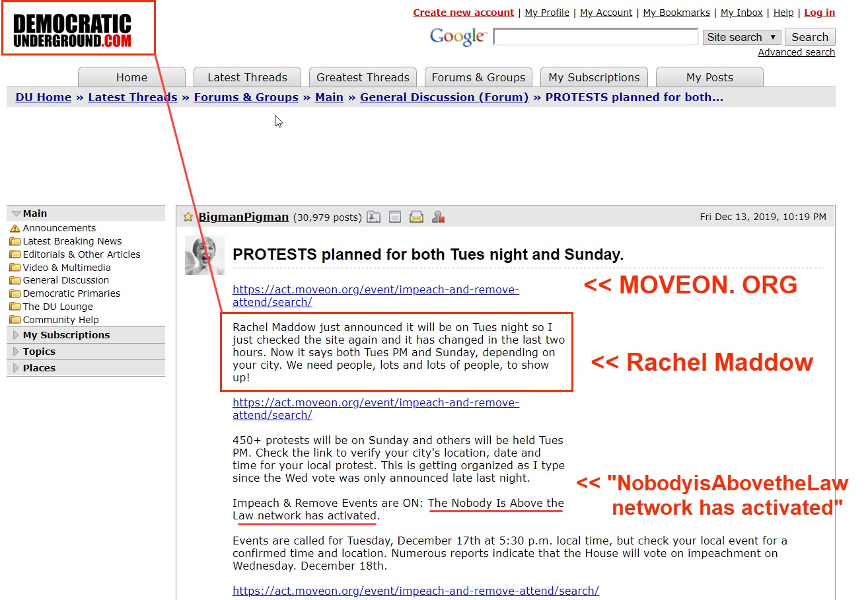Click the Democratic Underground logo
The width and height of the screenshot is (868, 600).
tap(72, 31)
